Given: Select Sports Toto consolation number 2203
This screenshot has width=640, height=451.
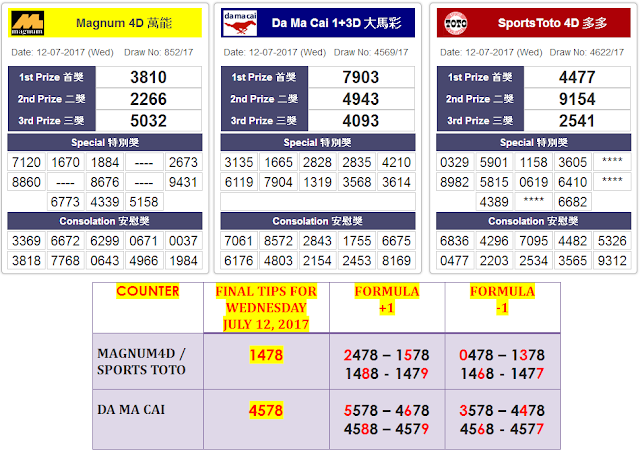Looking at the screenshot, I should 494,260.
